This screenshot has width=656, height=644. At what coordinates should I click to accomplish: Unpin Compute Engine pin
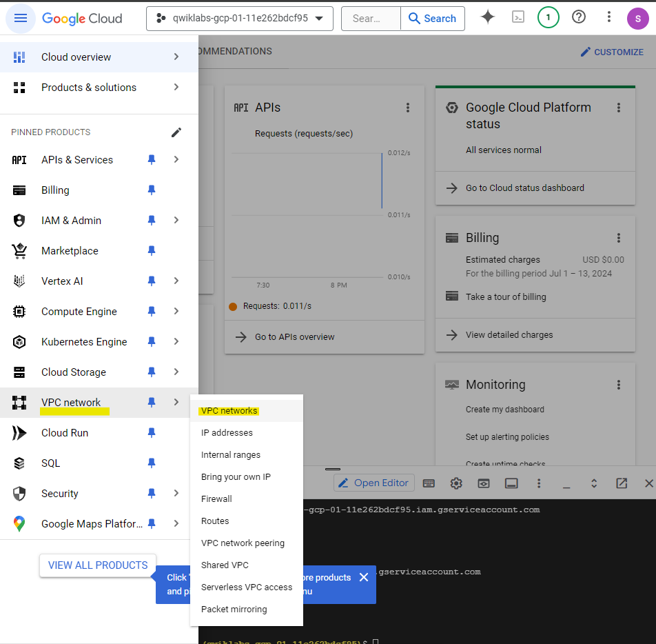click(x=152, y=312)
